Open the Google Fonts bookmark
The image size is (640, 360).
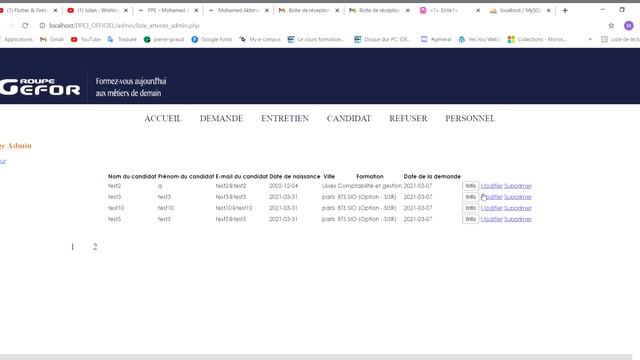[211, 39]
